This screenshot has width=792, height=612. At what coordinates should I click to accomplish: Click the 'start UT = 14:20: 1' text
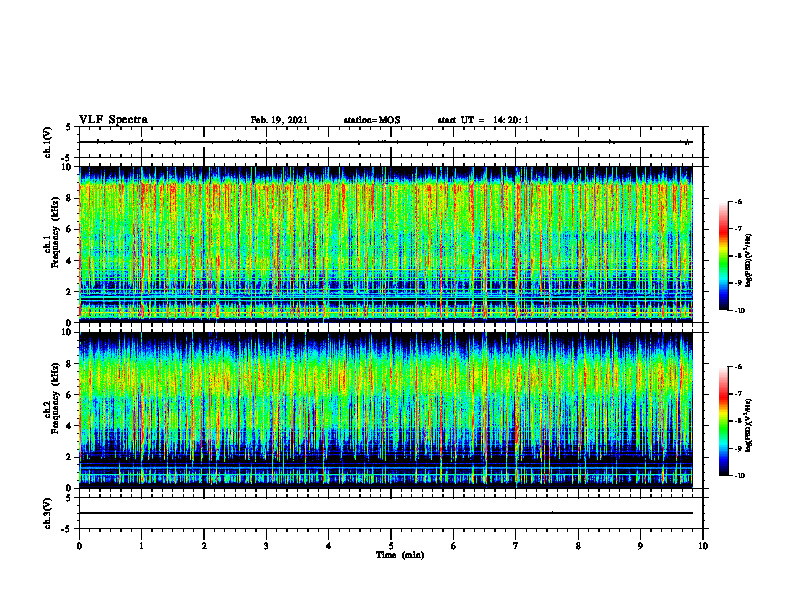point(483,120)
